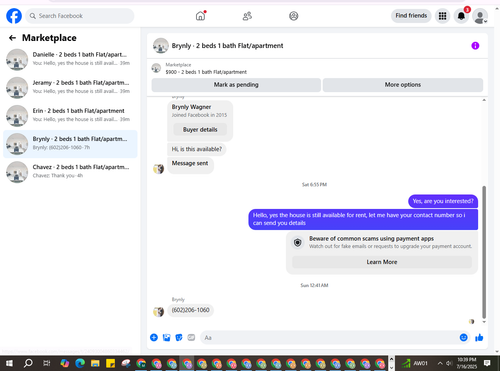Click Danielle's listing thumbnail
This screenshot has height=371, width=500.
pos(17,59)
